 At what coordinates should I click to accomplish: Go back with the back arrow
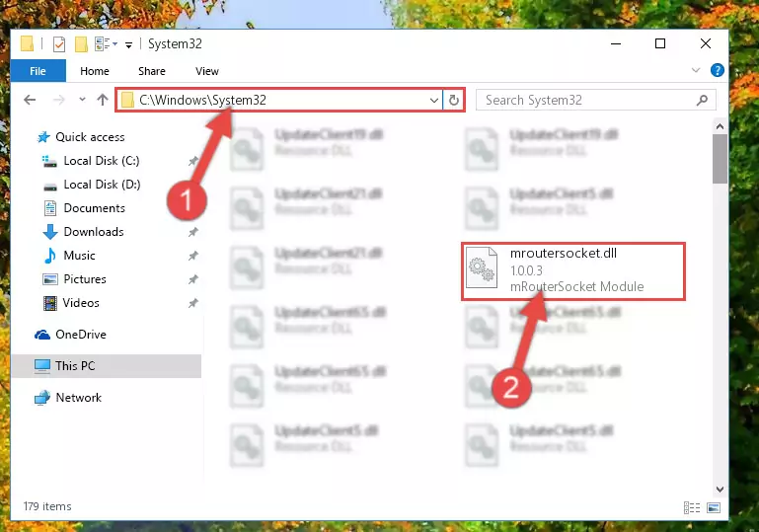pos(30,101)
